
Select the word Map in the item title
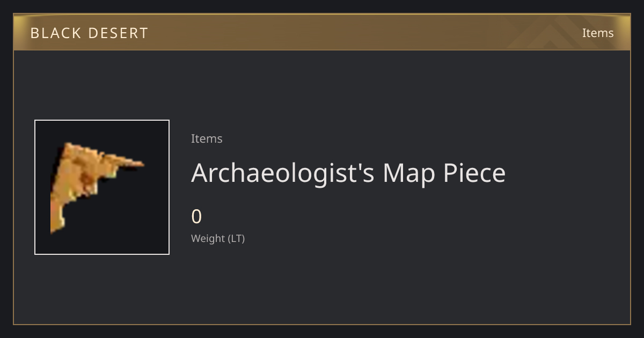pos(409,173)
